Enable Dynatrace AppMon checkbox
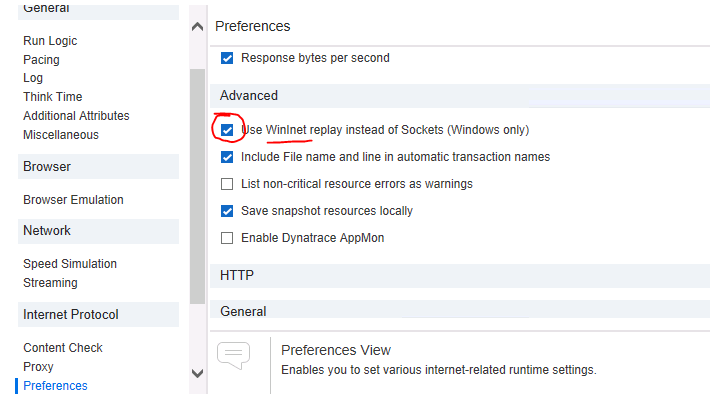 coord(227,238)
